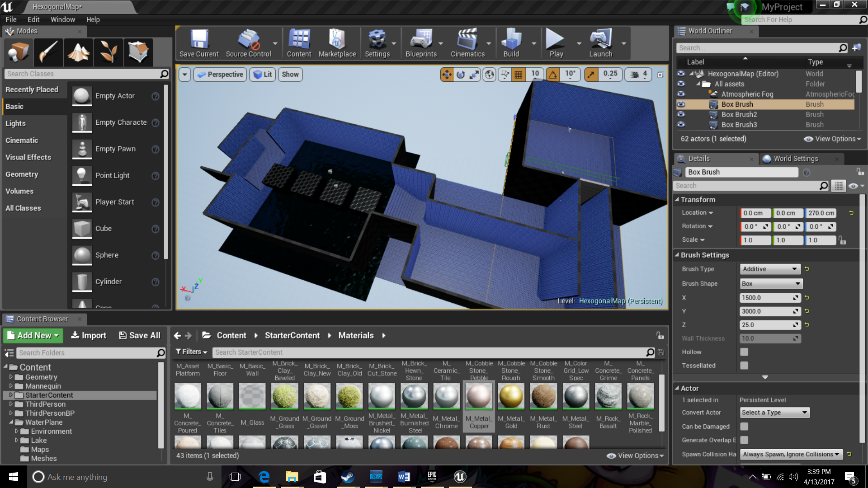Select the M_Metal_Gold material thumbnail

[511, 396]
